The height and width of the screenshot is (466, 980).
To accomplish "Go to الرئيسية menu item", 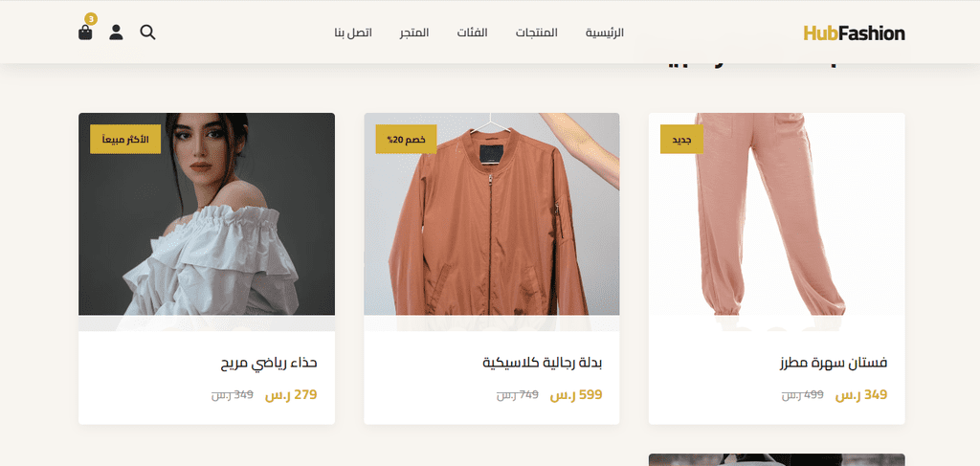I will point(605,33).
